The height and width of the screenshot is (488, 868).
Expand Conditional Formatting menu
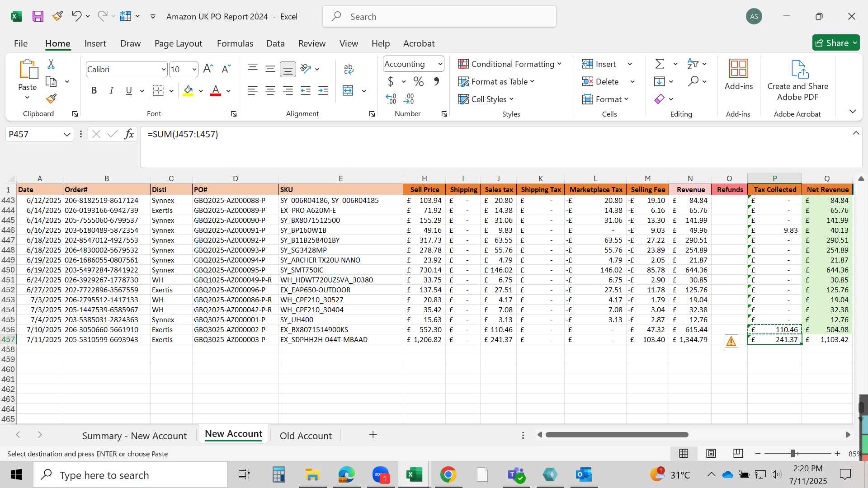click(509, 64)
